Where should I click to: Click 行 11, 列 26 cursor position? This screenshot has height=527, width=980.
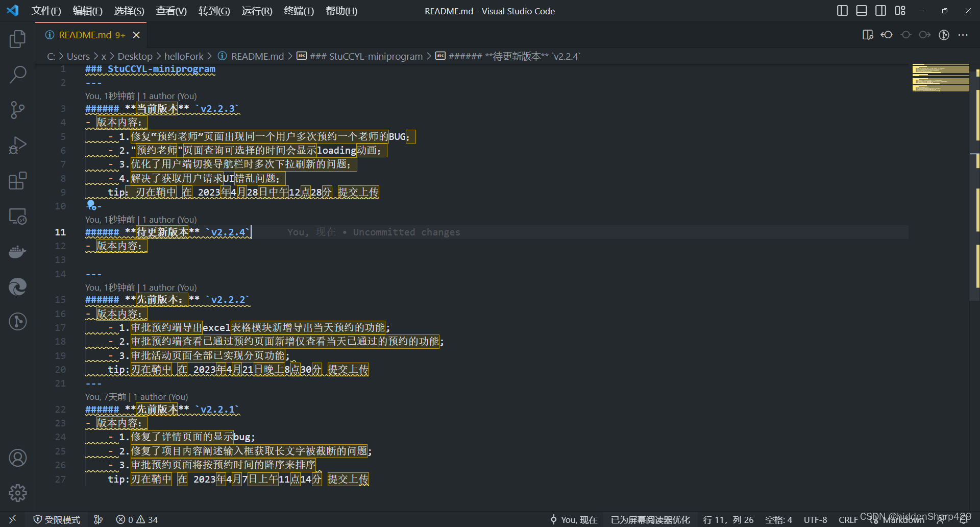tap(728, 519)
